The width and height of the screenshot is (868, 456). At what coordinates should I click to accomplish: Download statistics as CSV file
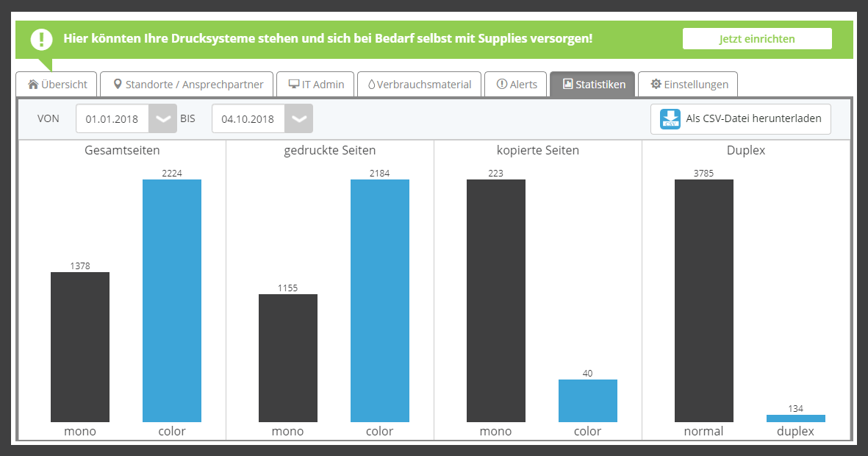[741, 118]
